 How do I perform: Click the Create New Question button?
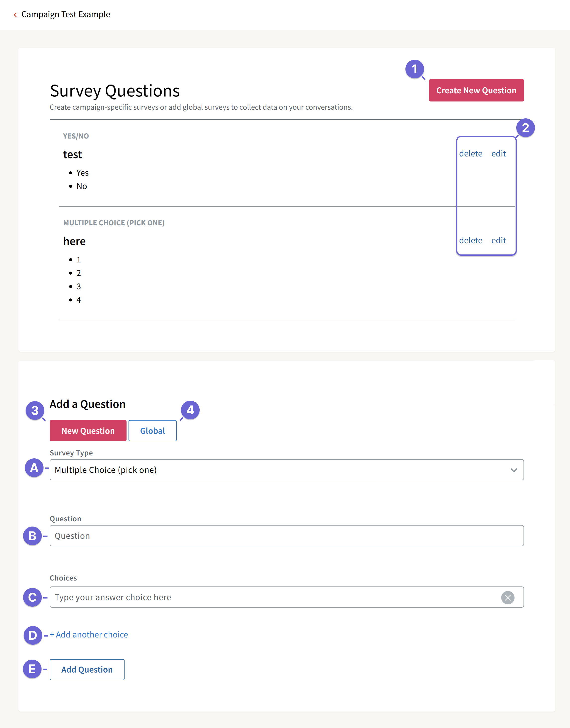pos(476,90)
